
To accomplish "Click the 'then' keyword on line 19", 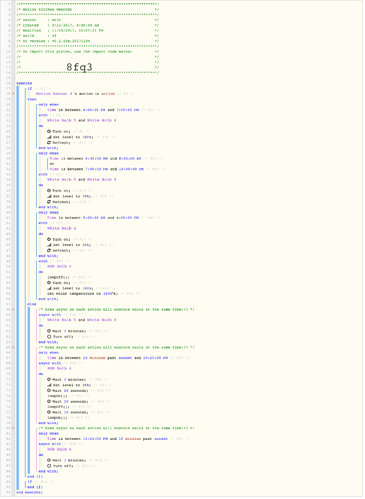I will click(x=32, y=99).
